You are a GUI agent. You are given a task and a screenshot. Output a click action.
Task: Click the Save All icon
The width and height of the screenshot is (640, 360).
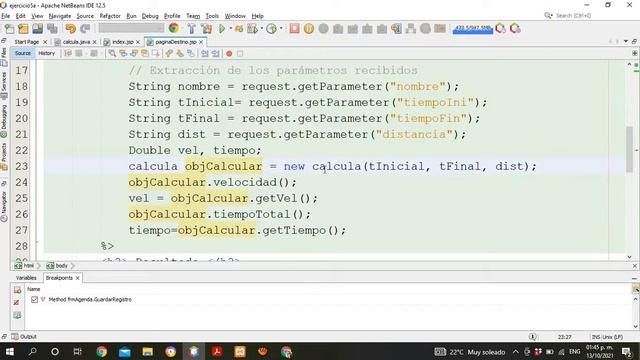(52, 29)
